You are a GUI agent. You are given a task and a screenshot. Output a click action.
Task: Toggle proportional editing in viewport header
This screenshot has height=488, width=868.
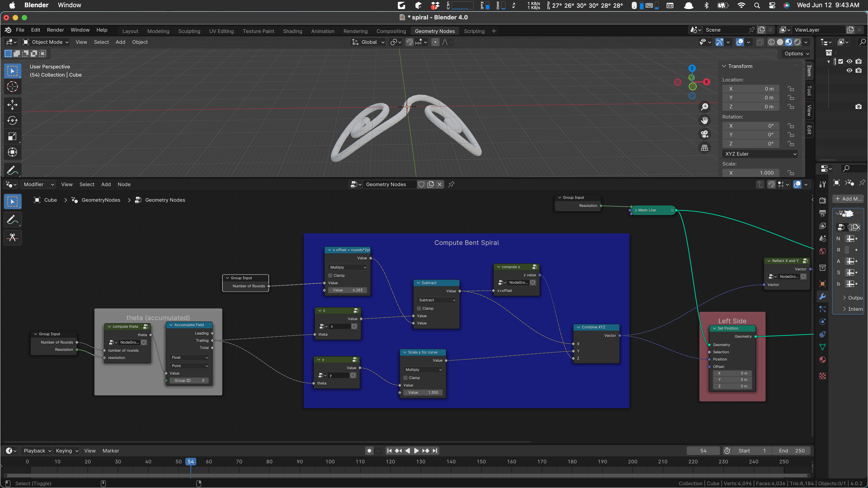click(435, 42)
